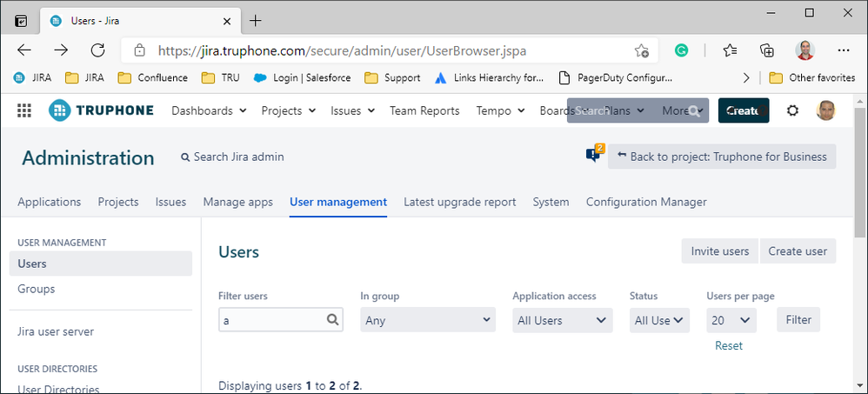Switch to the Manage apps tab
This screenshot has width=868, height=394.
238,202
